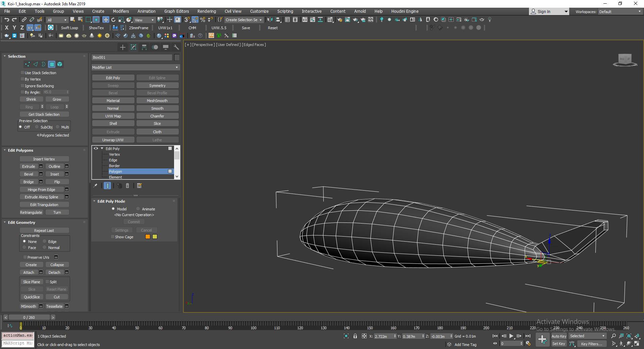
Task: Activate the Select and Rotate tool
Action: (113, 20)
